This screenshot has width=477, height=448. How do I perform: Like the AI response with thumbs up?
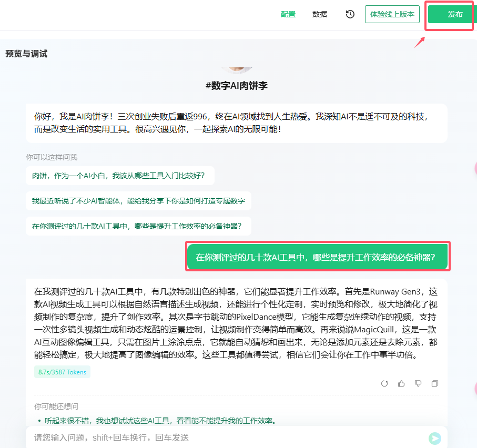401,383
